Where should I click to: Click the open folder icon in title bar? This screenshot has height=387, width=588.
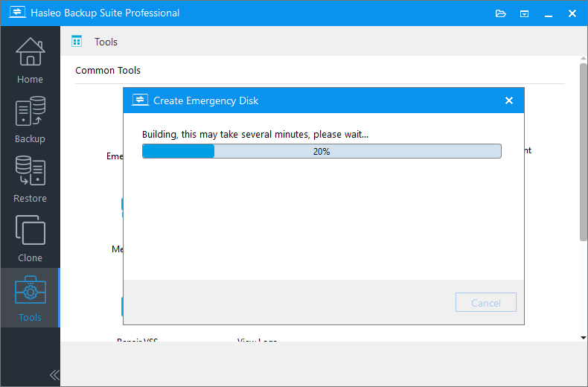501,13
